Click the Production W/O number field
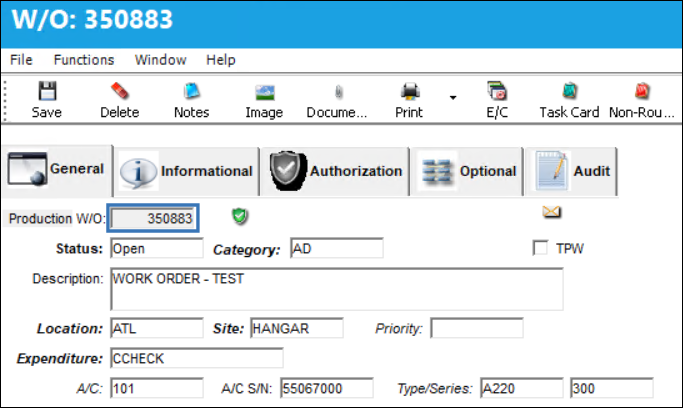The height and width of the screenshot is (408, 683). pos(153,218)
